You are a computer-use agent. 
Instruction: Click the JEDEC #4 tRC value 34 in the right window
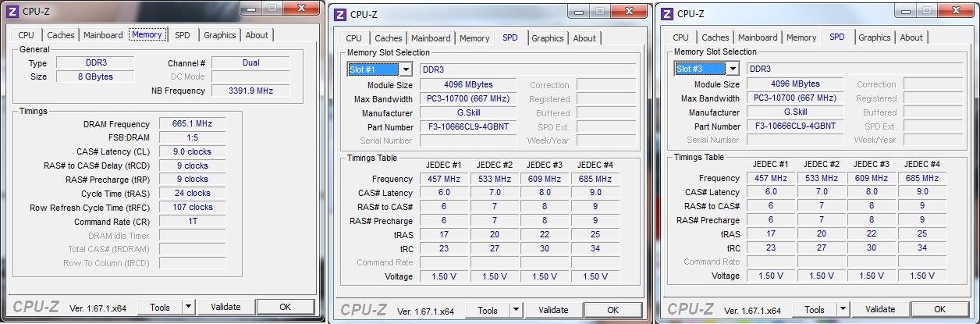pyautogui.click(x=921, y=247)
